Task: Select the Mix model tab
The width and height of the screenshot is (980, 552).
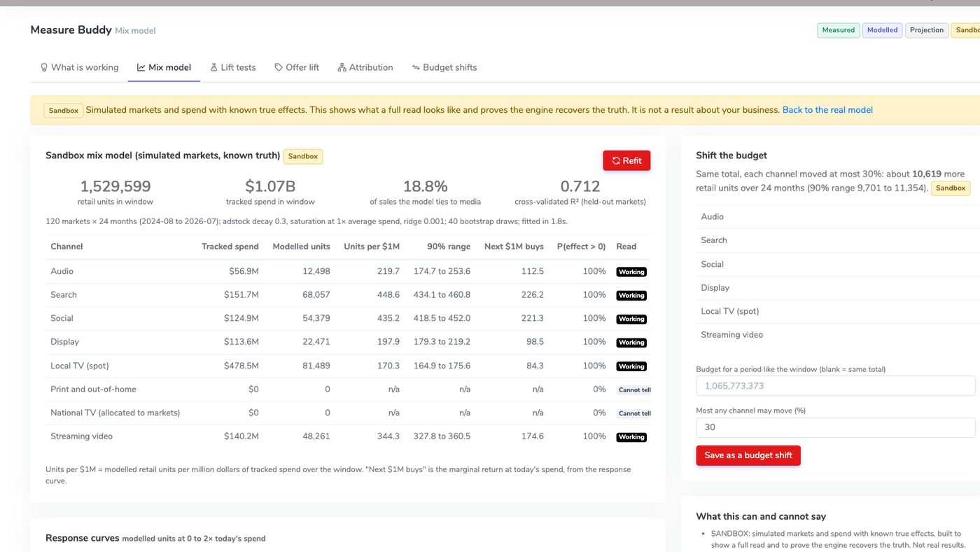Action: coord(164,67)
